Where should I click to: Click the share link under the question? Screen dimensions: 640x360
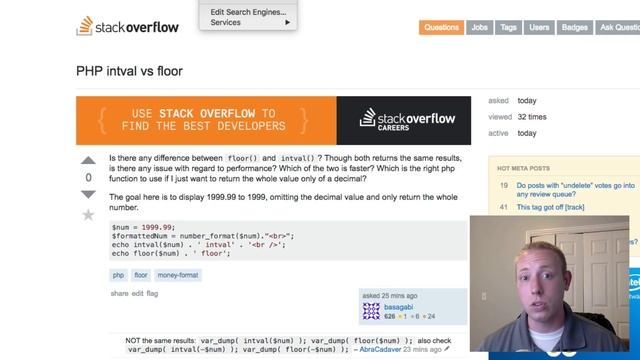tap(119, 293)
